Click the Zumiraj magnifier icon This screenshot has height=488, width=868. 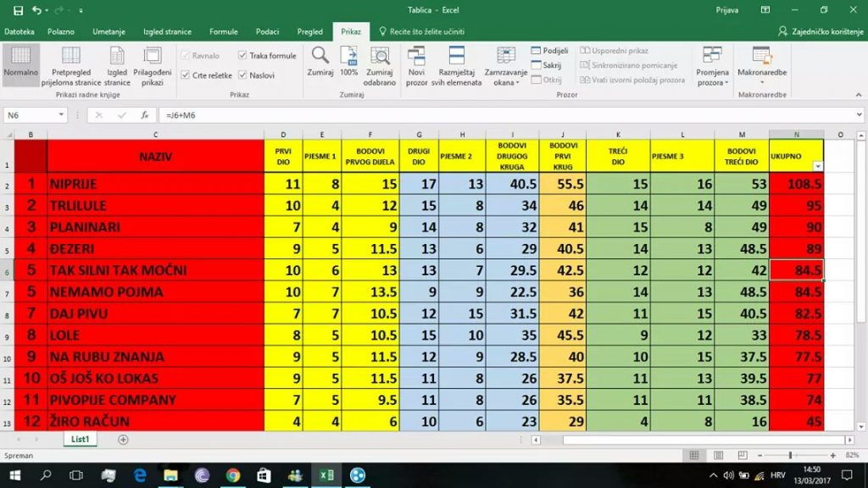[x=320, y=62]
